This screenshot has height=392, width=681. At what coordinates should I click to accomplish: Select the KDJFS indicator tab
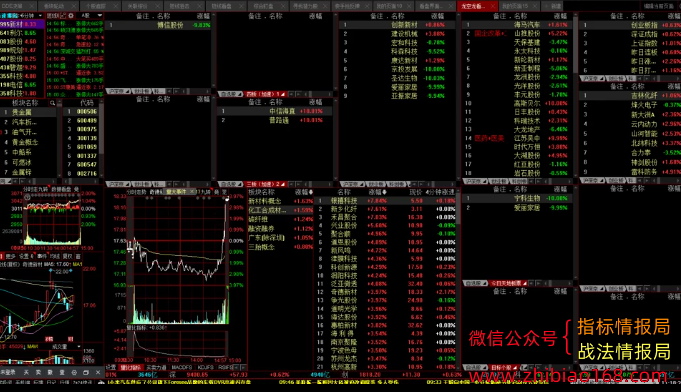click(205, 367)
